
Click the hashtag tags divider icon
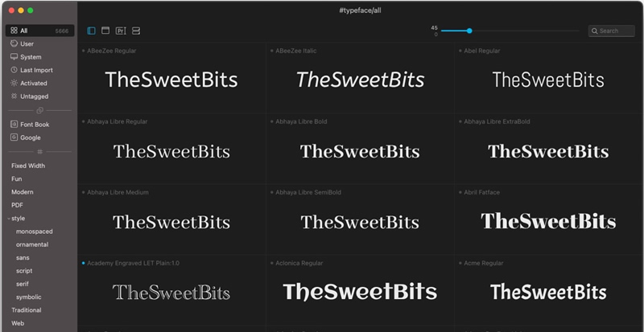39,151
